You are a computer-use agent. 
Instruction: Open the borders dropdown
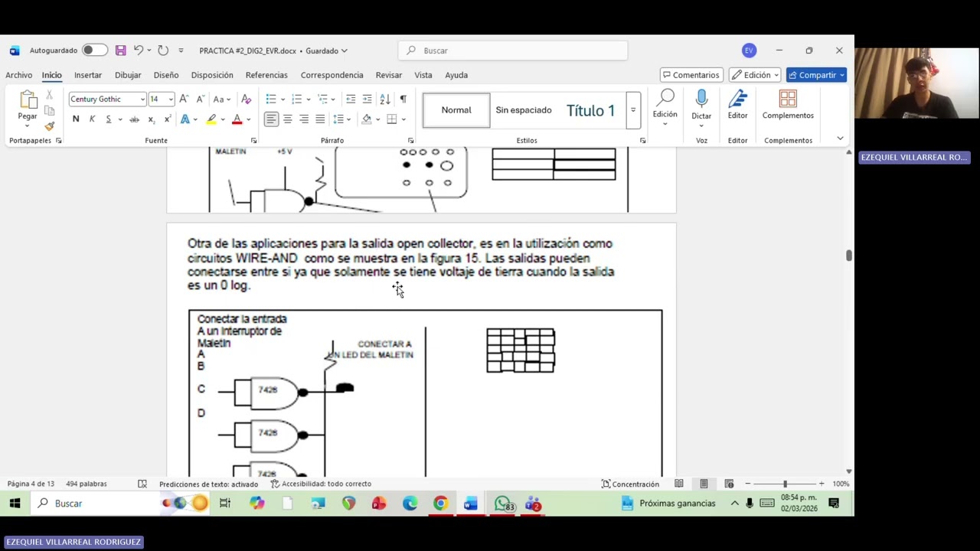(x=403, y=119)
